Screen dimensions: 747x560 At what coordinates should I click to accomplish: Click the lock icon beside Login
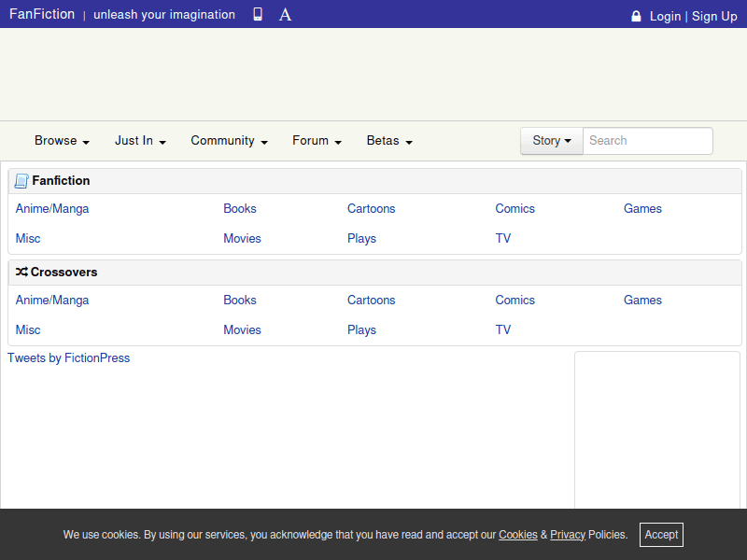(636, 16)
